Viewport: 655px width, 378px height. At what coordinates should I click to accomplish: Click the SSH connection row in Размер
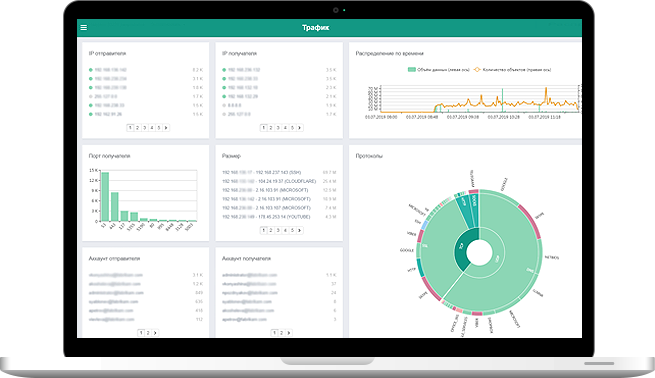click(279, 173)
